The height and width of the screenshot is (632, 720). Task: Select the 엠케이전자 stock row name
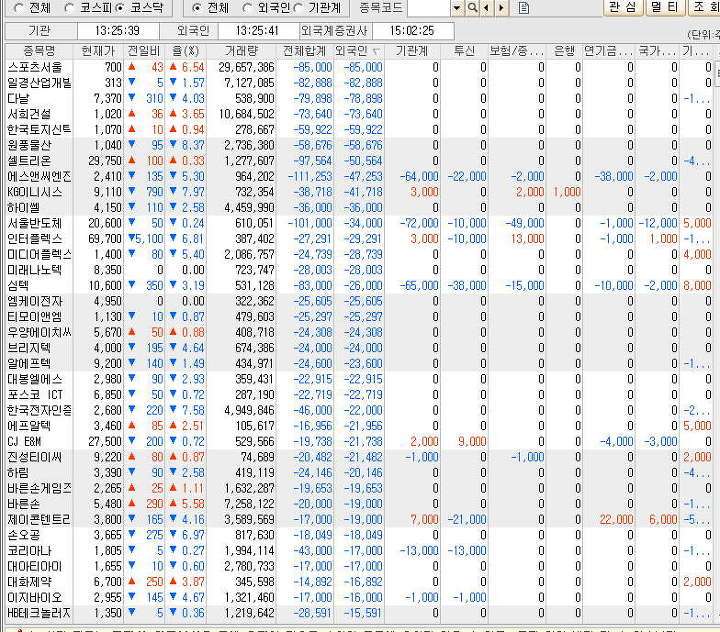click(35, 301)
